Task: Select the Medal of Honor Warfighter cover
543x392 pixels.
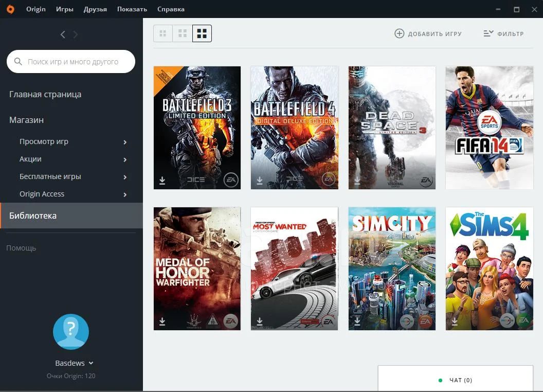Action: click(197, 269)
